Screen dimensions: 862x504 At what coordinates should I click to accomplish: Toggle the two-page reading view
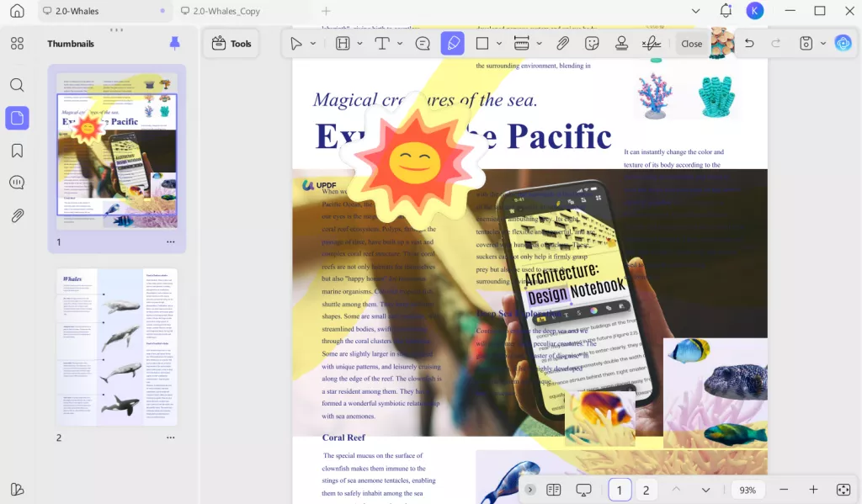pos(554,490)
